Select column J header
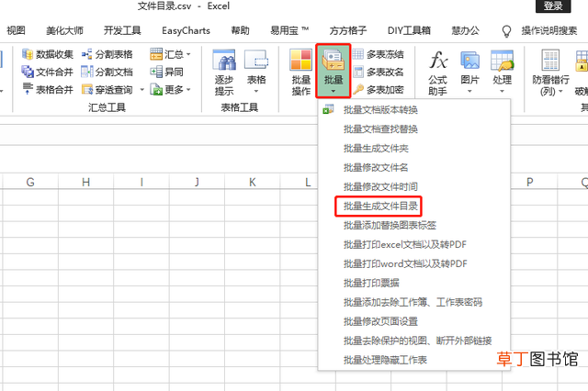Viewport: 588px width, 391px height. pyautogui.click(x=197, y=182)
